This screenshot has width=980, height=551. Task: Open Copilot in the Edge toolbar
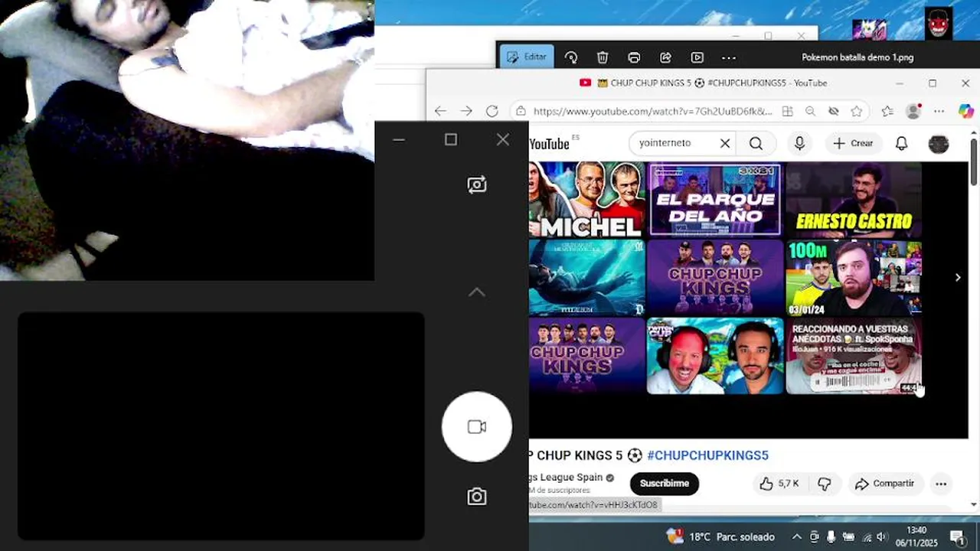point(966,111)
